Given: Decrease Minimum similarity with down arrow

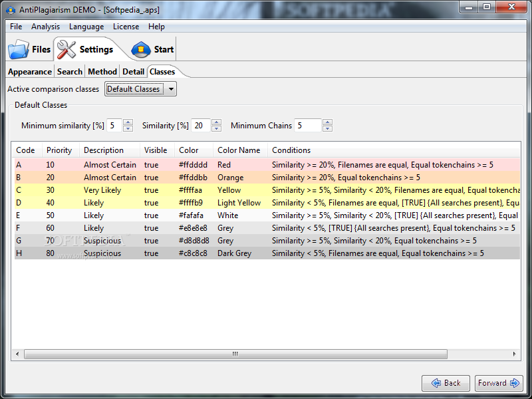Looking at the screenshot, I should pos(128,128).
